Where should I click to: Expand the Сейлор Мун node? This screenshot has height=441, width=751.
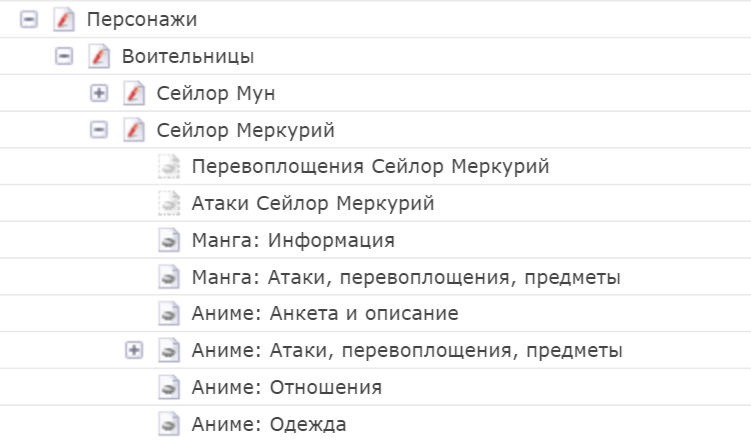pyautogui.click(x=99, y=93)
